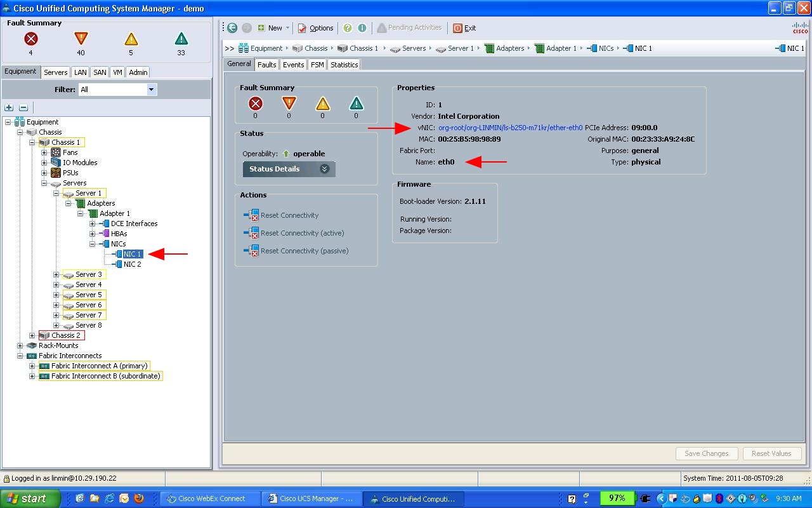
Task: Click the major faults orange icon showing 40
Action: pyautogui.click(x=81, y=39)
